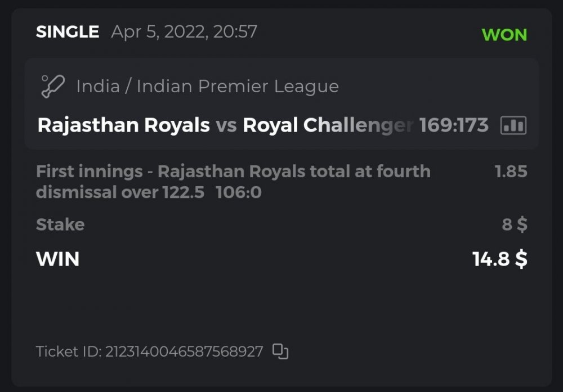Click the WIN label
Image resolution: width=563 pixels, height=392 pixels.
click(57, 259)
